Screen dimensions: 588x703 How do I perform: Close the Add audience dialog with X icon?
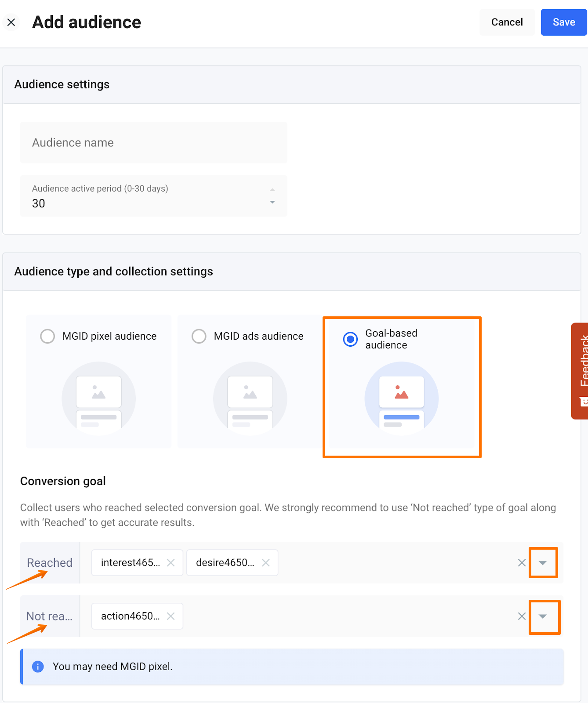pos(11,22)
